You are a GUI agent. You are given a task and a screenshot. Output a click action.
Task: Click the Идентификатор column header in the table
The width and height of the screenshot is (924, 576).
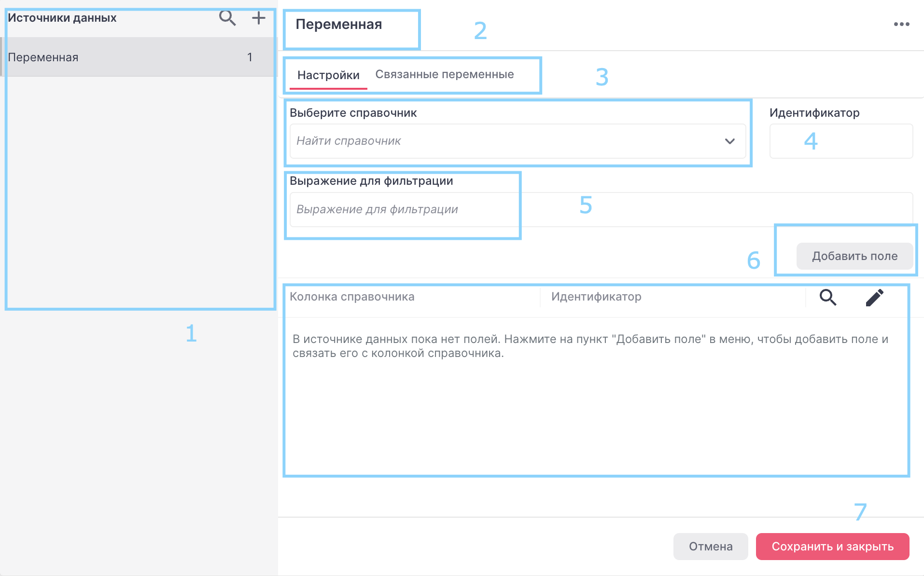click(596, 297)
